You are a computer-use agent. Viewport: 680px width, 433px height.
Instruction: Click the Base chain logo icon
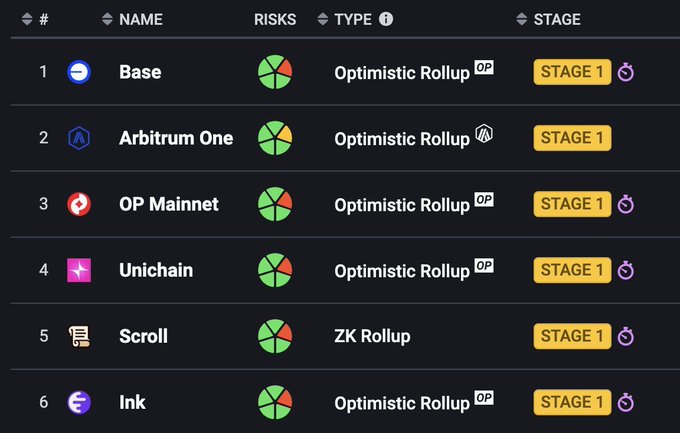point(78,72)
